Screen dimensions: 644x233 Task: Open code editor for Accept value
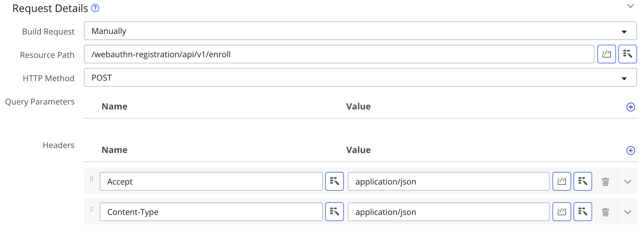(x=562, y=181)
